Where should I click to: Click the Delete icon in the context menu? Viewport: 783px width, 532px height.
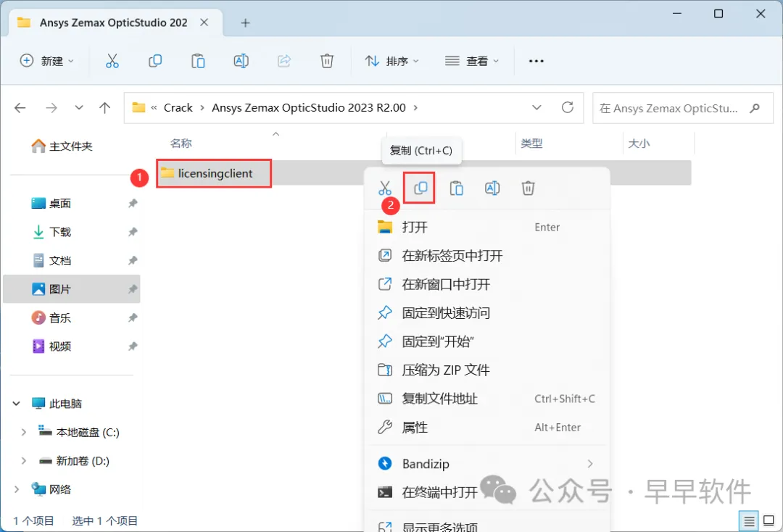point(528,188)
